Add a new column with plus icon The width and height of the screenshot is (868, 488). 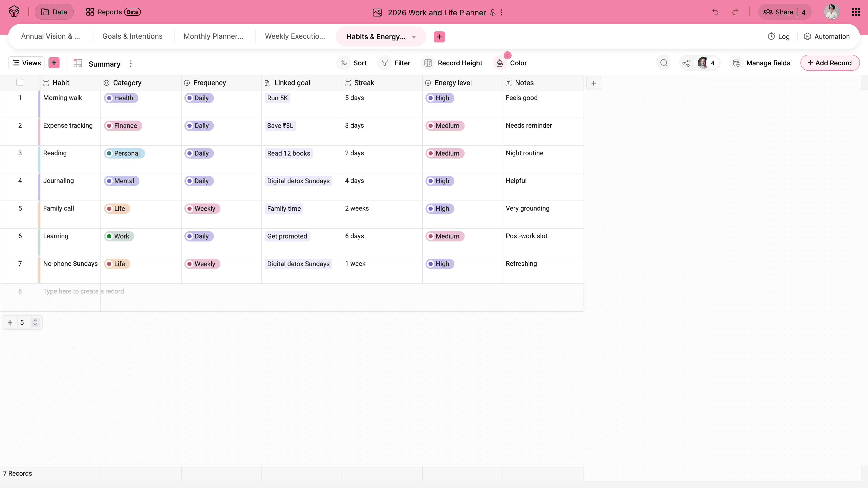[593, 83]
